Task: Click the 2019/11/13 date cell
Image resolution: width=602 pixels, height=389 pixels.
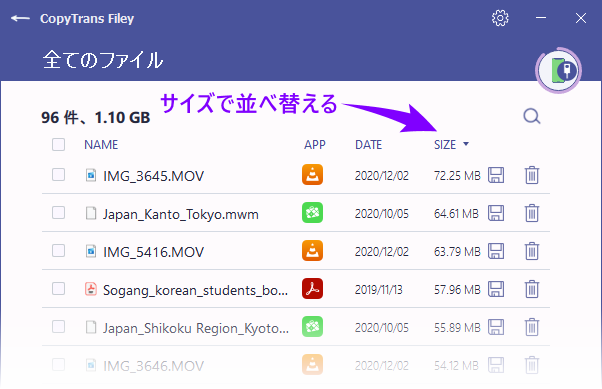Action: [379, 290]
